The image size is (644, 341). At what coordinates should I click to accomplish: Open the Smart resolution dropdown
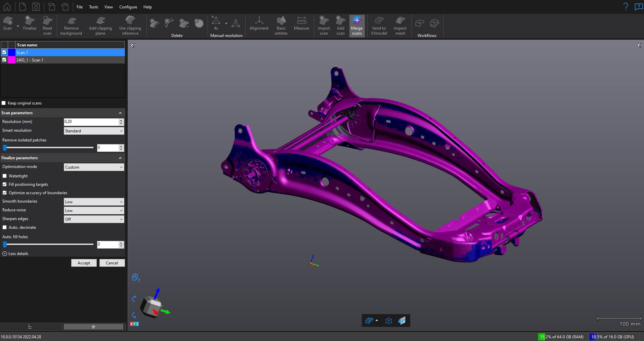(x=94, y=131)
